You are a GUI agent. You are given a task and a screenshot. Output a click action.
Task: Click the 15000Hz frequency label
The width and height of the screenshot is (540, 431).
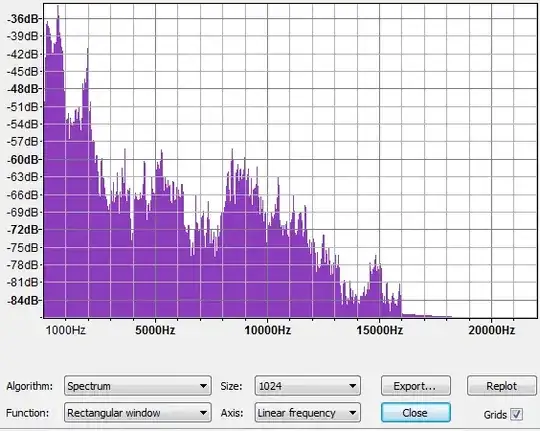(x=380, y=330)
